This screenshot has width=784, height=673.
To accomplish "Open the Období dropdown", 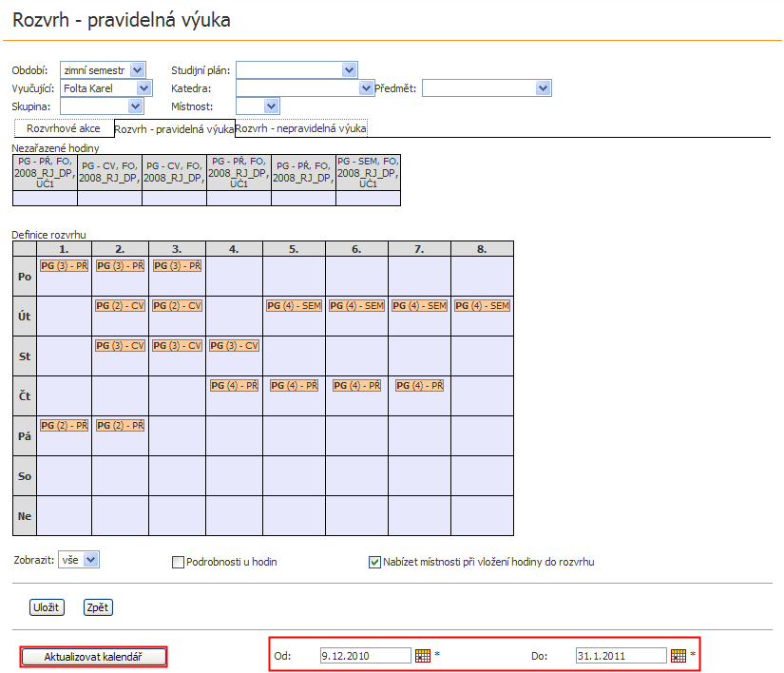I will pos(103,70).
